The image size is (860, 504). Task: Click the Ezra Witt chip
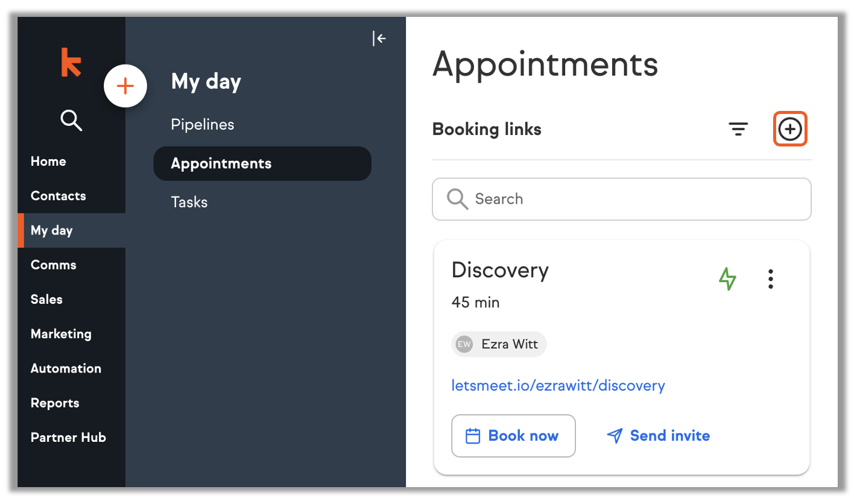coord(499,344)
